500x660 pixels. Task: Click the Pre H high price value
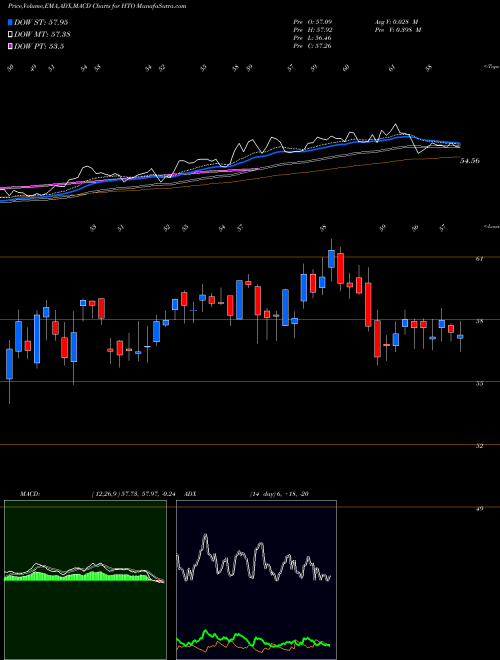point(313,30)
